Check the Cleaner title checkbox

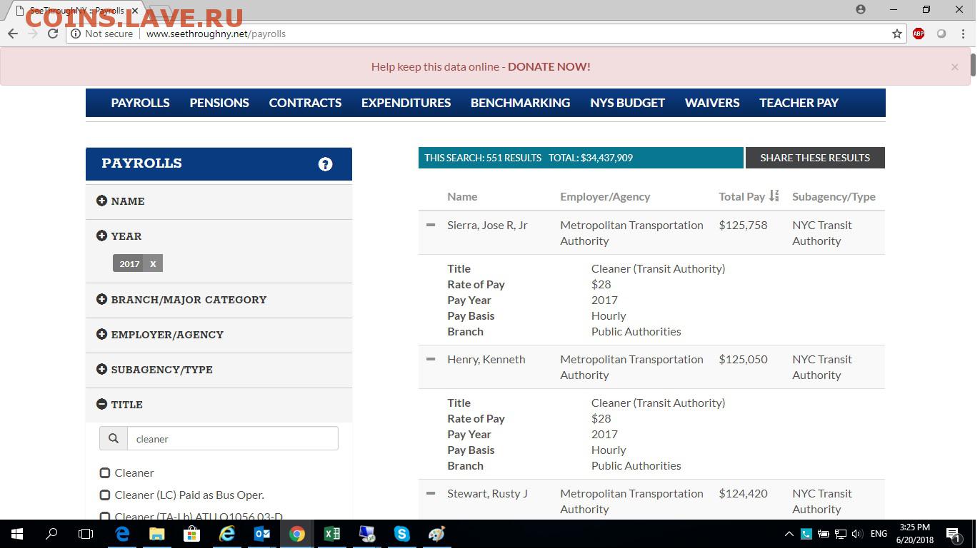[105, 472]
